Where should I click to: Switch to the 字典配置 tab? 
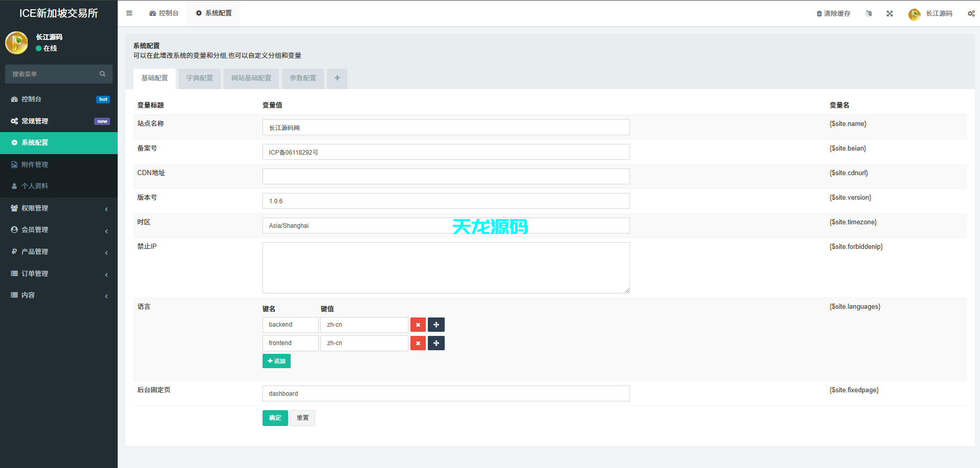click(199, 78)
